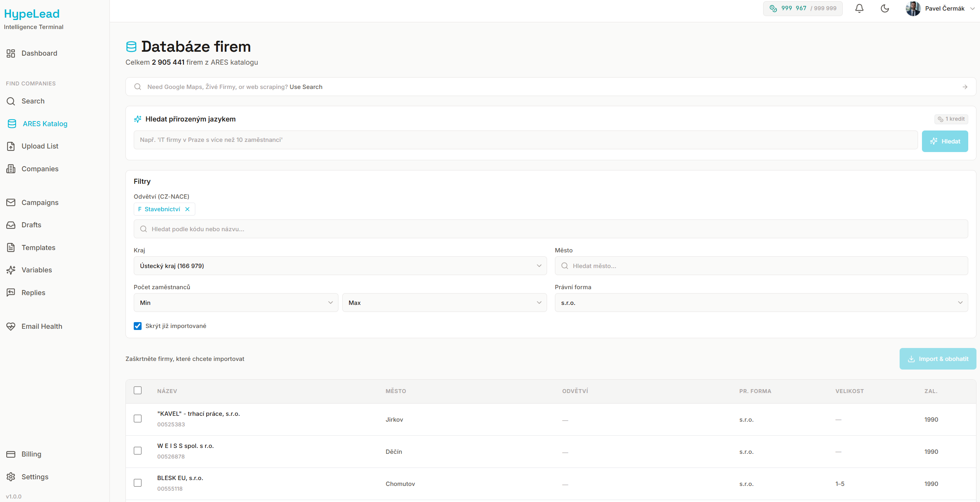
Task: Remove the Stavebnictví filter tag
Action: [187, 209]
